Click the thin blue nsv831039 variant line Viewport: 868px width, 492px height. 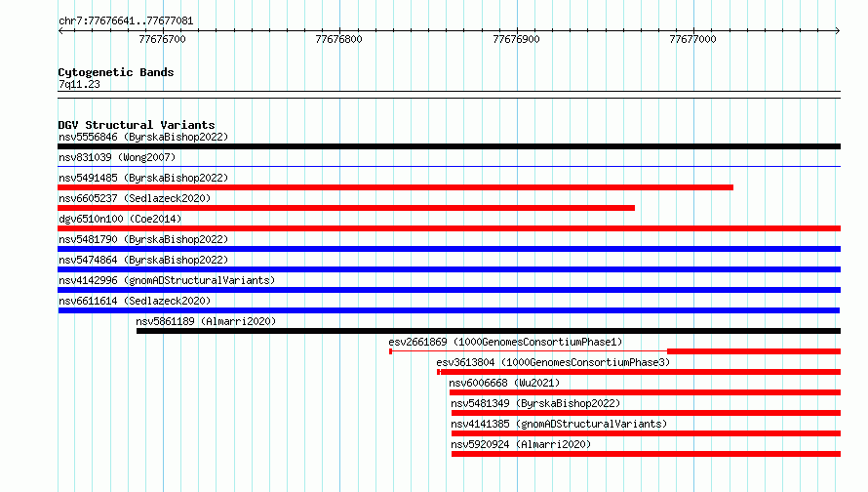[x=449, y=166]
